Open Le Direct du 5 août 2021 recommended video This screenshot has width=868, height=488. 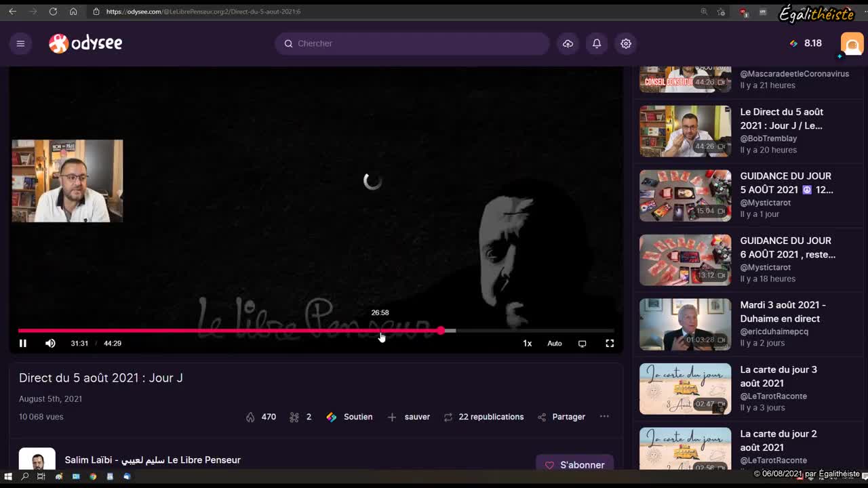click(781, 119)
